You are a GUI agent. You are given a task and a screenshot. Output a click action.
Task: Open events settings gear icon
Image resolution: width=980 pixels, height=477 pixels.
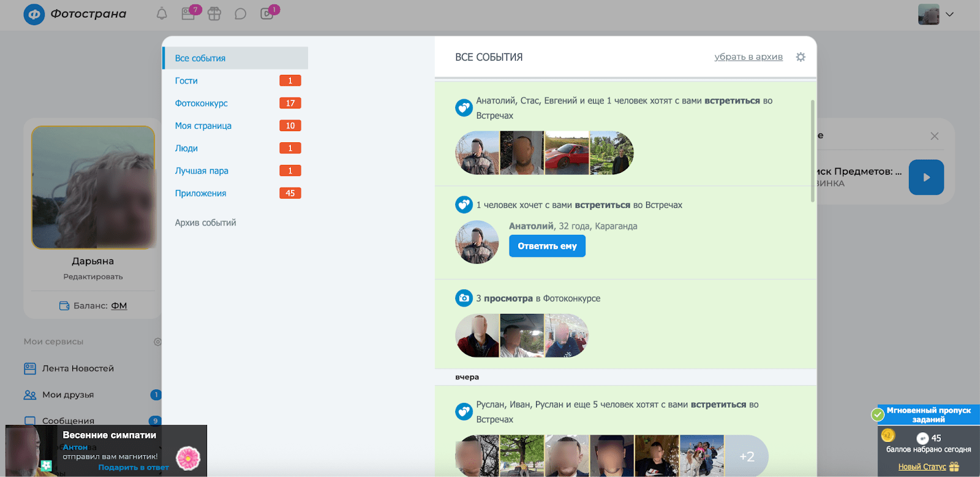click(801, 57)
